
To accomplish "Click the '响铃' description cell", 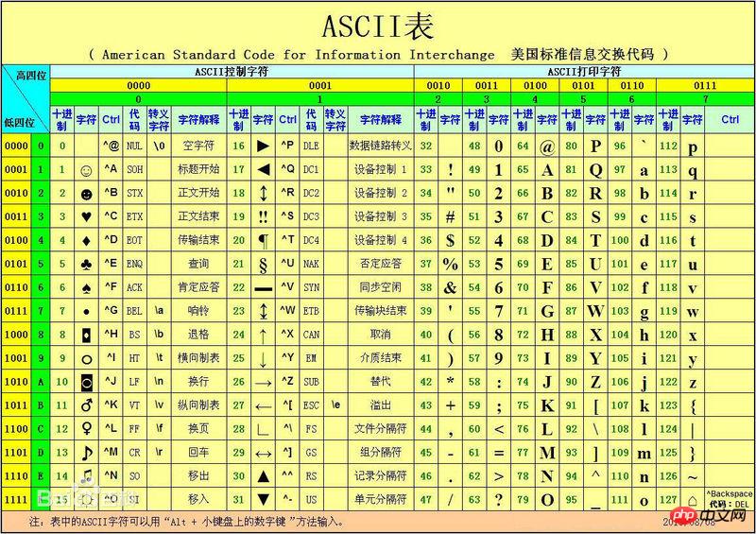I will (198, 311).
